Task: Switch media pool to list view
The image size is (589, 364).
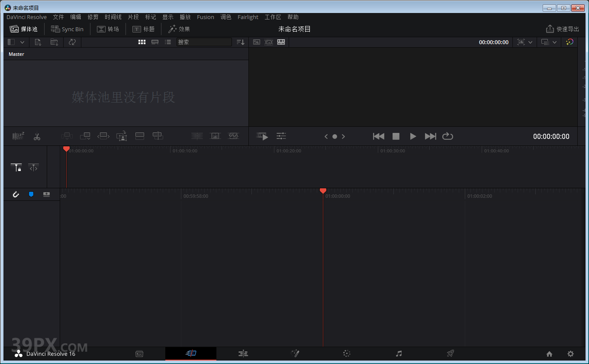Action: click(168, 42)
